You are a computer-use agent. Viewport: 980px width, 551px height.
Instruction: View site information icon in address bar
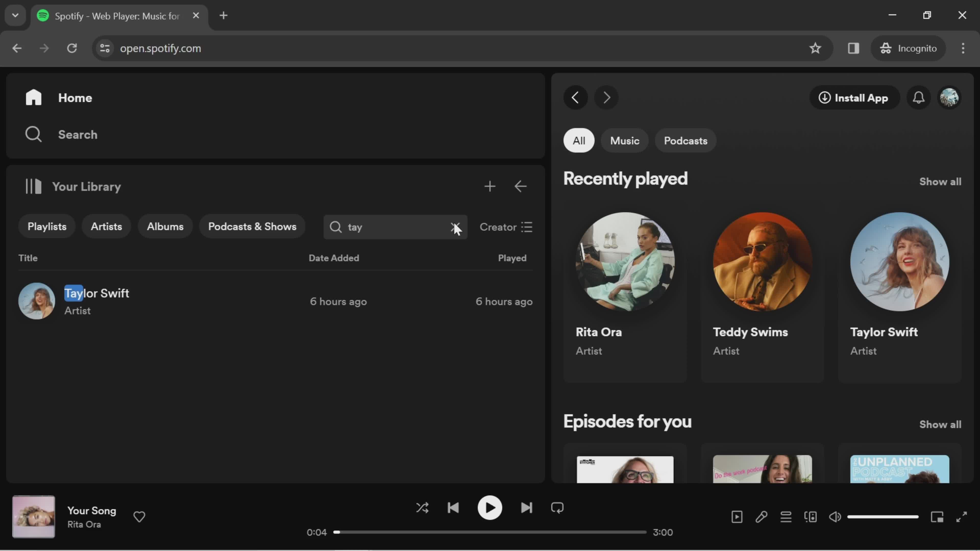tap(105, 48)
